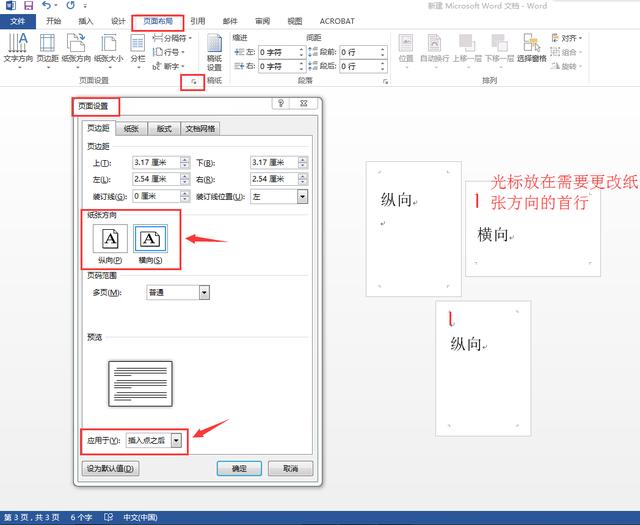Image resolution: width=640 pixels, height=525 pixels.
Task: Open the quick access toolbar customize arrow
Action: pos(85,6)
